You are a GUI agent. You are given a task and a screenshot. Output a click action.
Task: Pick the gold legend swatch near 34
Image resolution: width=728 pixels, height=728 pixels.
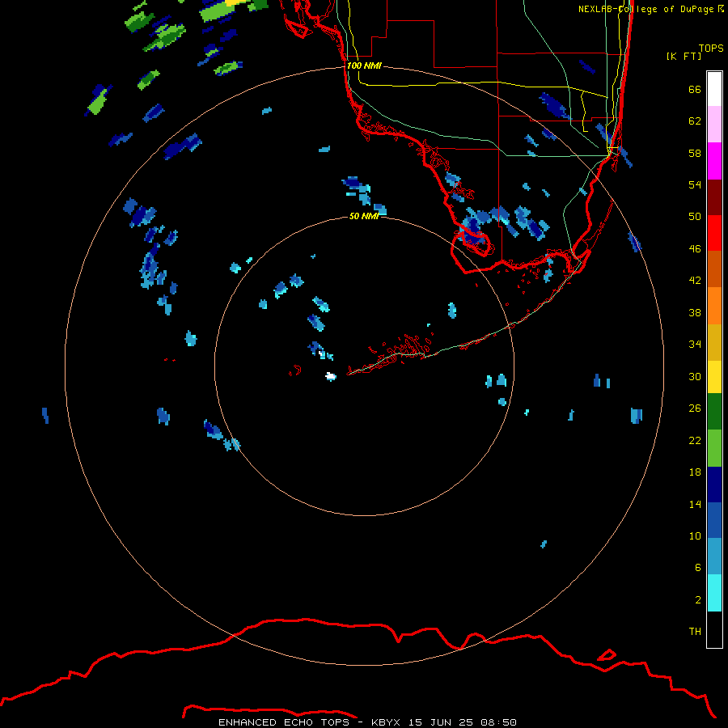click(714, 341)
